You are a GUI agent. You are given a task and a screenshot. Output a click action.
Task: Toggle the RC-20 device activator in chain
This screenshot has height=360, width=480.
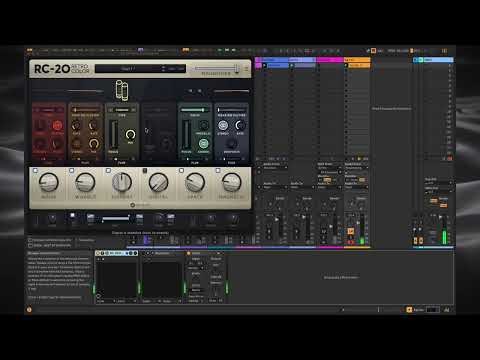(98, 253)
